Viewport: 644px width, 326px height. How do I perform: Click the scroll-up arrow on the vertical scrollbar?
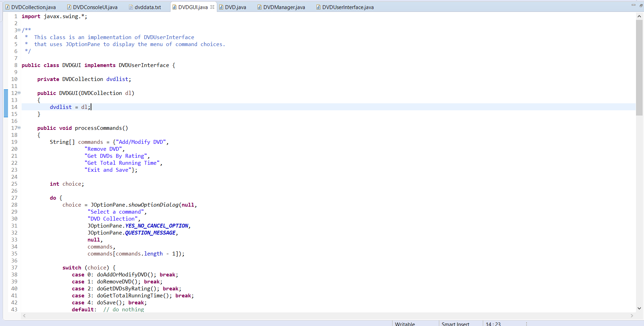pos(639,16)
